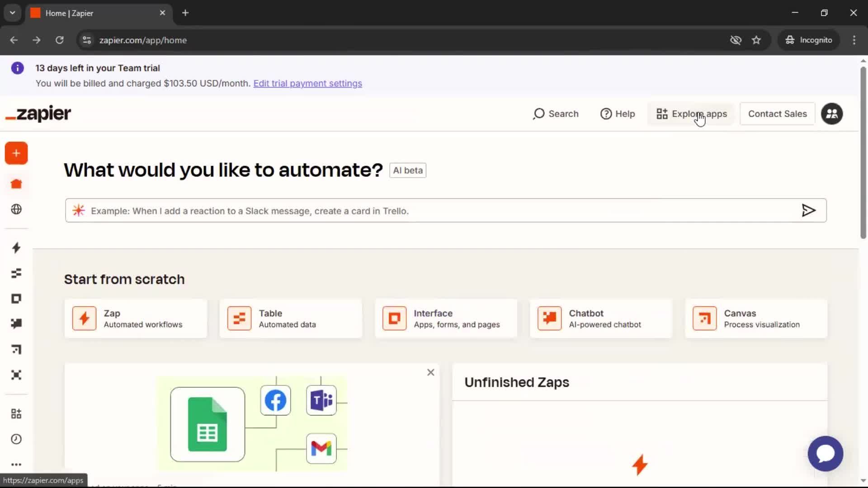Click the page vertical scrollbar

(863, 153)
